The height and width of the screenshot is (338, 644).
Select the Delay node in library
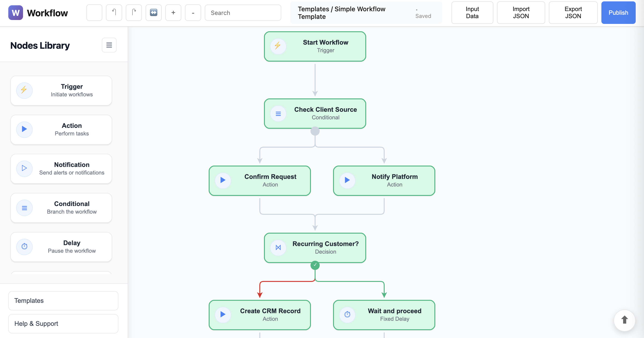click(x=61, y=247)
